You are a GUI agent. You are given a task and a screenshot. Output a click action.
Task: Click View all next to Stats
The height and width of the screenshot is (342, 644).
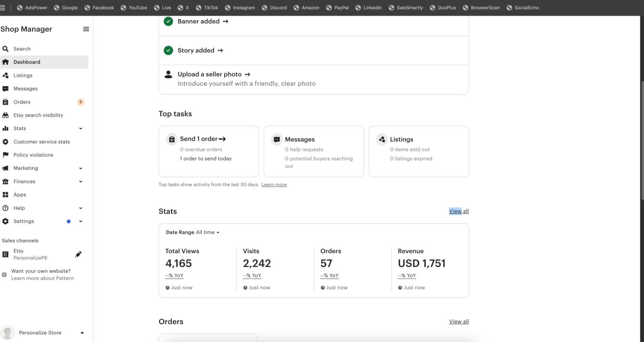(459, 211)
